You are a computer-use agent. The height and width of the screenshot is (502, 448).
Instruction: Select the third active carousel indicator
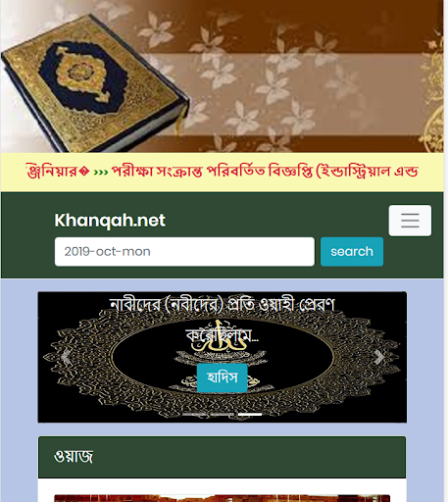250,414
